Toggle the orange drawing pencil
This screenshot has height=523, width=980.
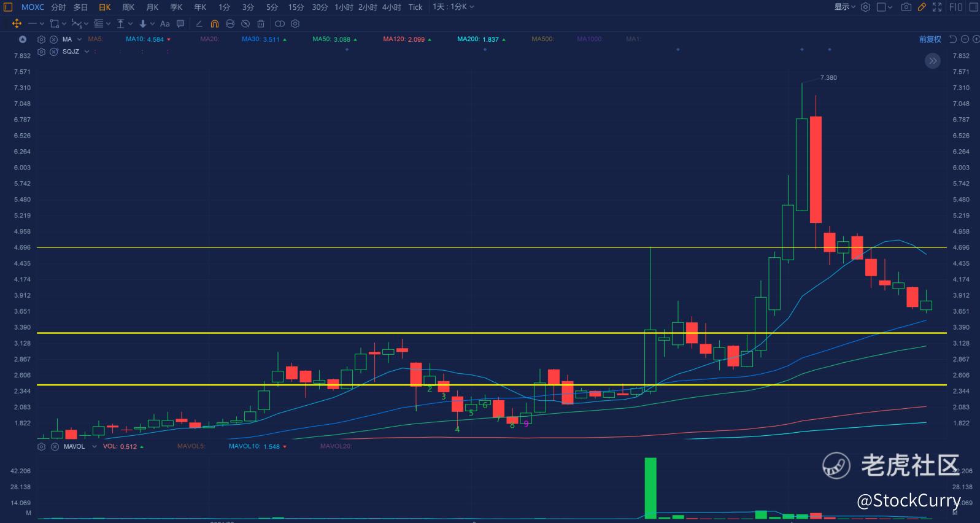click(922, 7)
